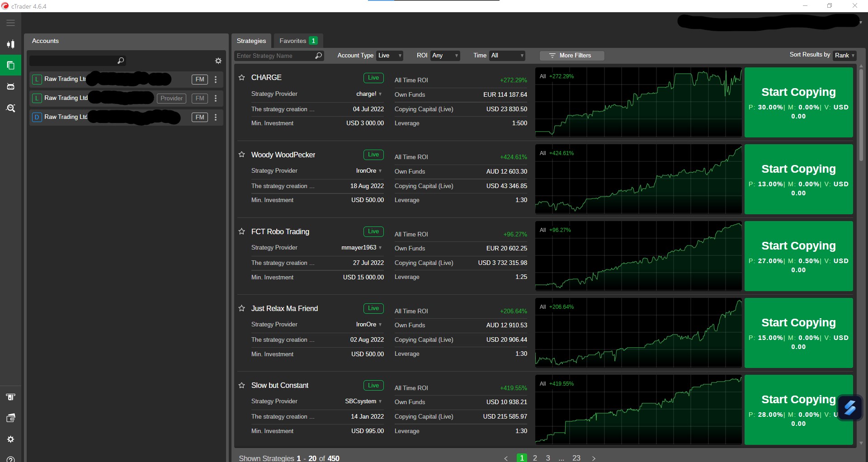The image size is (868, 462).
Task: Switch to the Favorites tab
Action: [298, 41]
